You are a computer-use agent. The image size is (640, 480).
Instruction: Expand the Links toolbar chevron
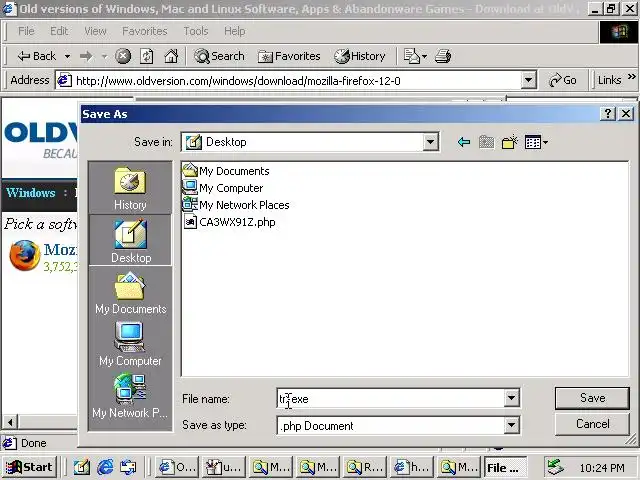632,76
